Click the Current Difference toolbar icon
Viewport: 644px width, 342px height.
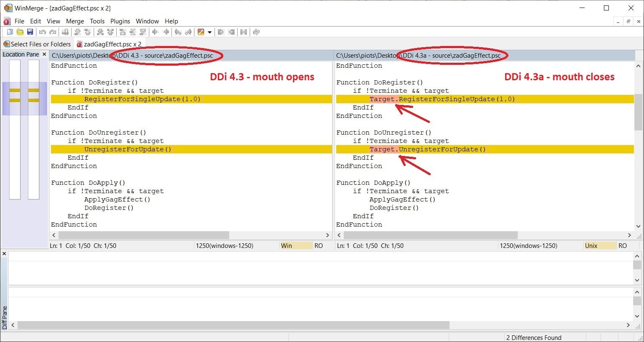click(133, 32)
